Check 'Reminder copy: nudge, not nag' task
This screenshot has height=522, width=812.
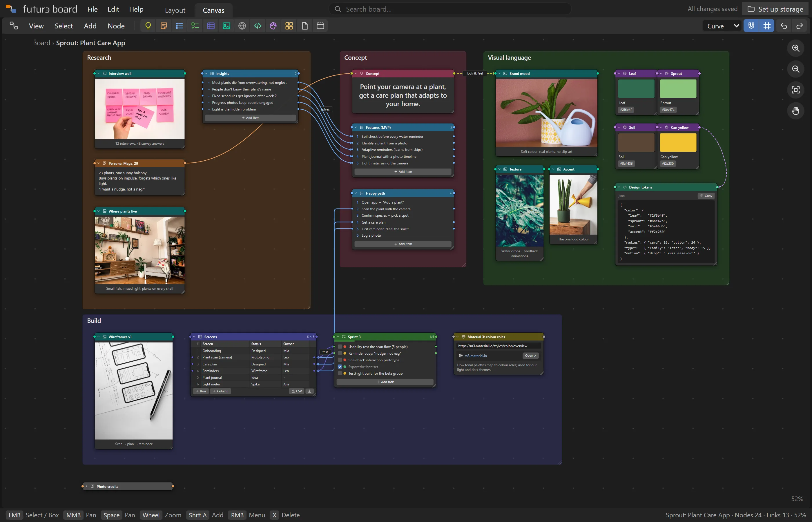340,354
